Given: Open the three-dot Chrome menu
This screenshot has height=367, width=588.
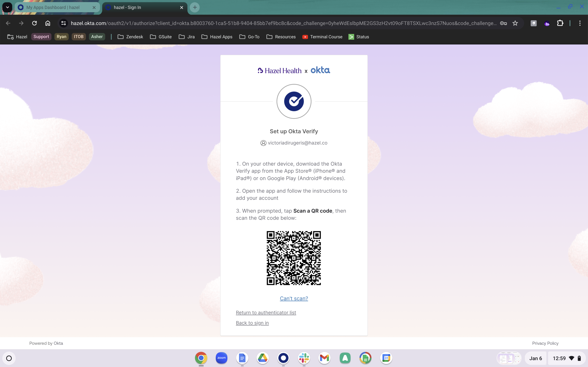Looking at the screenshot, I should (x=580, y=23).
